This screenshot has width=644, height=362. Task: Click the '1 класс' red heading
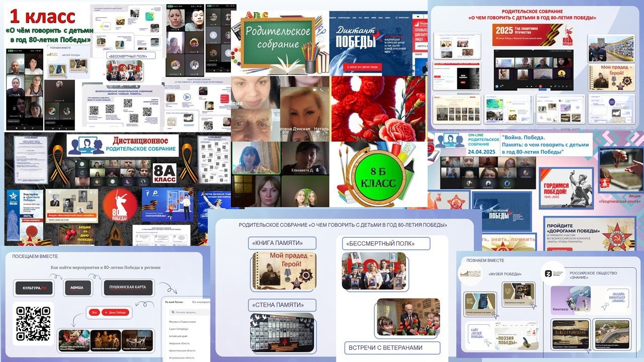point(43,16)
